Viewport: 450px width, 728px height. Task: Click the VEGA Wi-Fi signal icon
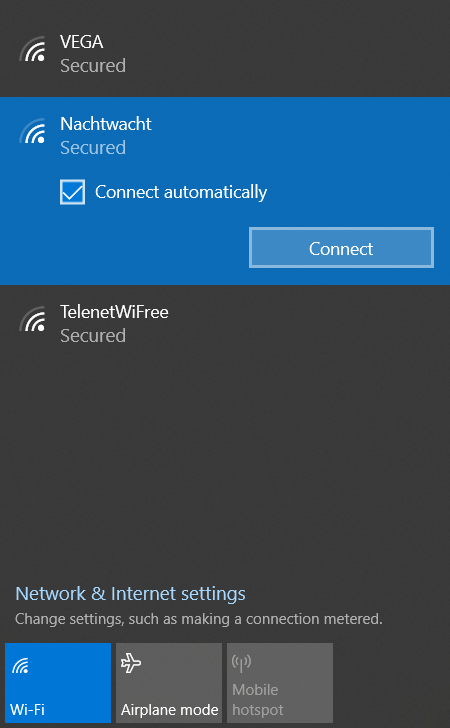33,49
